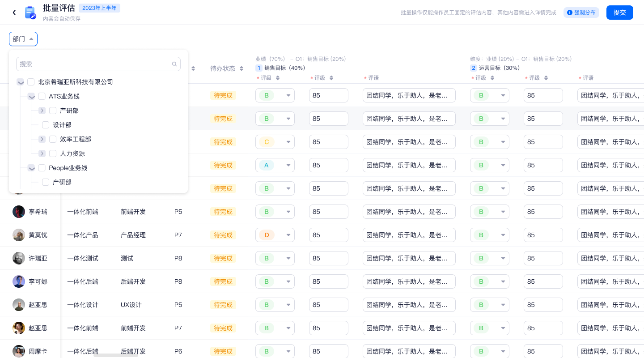Check the 北京希瑞亚斯科技有限公司 checkbox

point(31,82)
